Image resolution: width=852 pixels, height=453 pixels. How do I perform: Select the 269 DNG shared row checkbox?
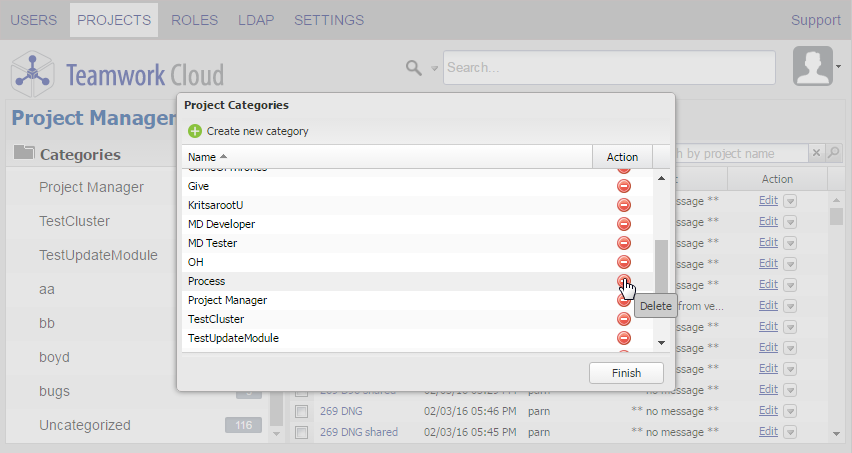[301, 432]
